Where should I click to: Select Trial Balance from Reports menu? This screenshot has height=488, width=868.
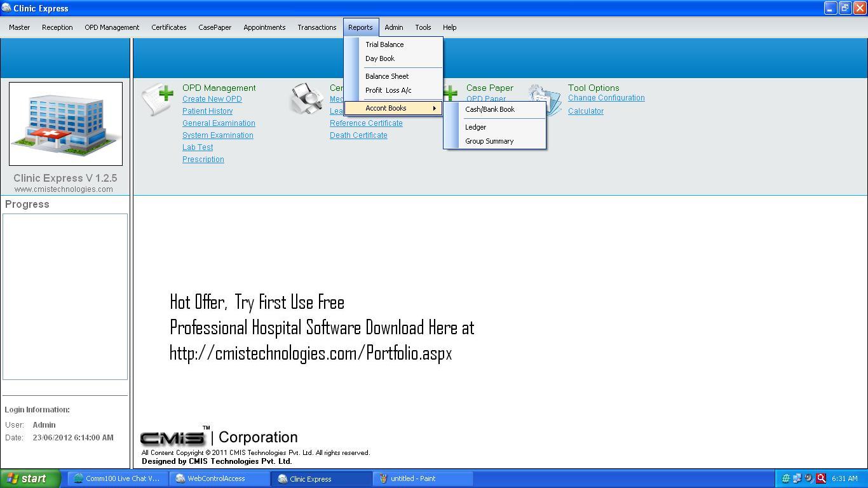[384, 44]
